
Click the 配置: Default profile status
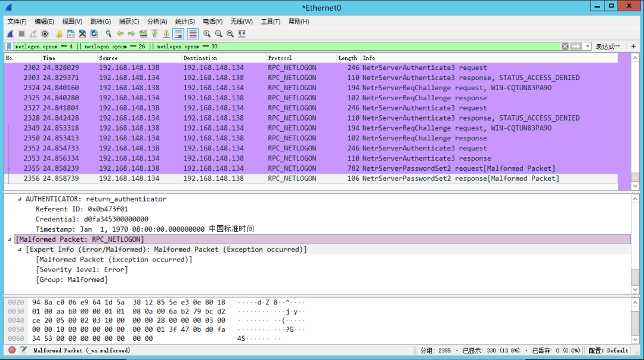[608, 350]
